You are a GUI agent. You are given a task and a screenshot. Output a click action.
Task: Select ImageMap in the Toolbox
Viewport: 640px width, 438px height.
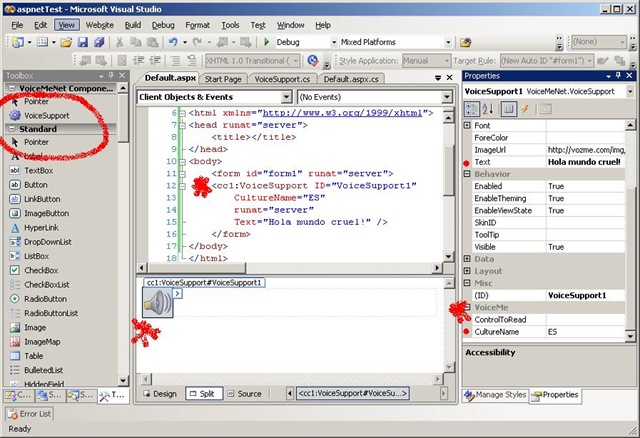point(42,342)
